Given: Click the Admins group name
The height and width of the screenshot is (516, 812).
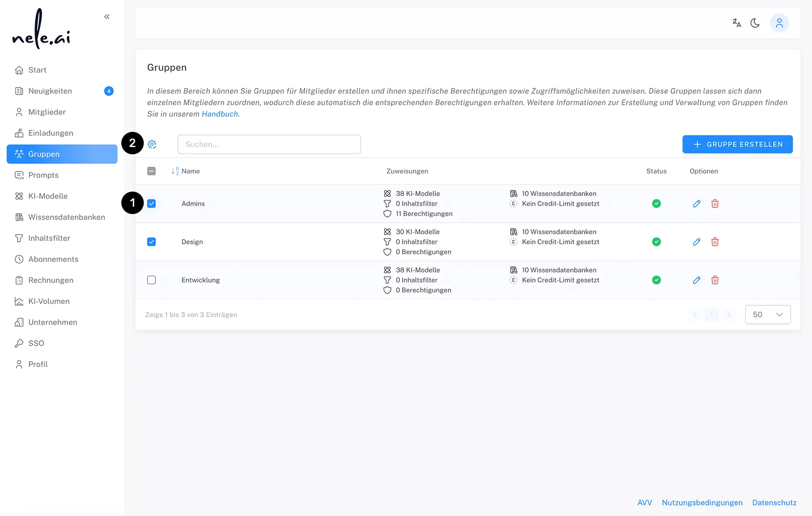Looking at the screenshot, I should pyautogui.click(x=193, y=204).
